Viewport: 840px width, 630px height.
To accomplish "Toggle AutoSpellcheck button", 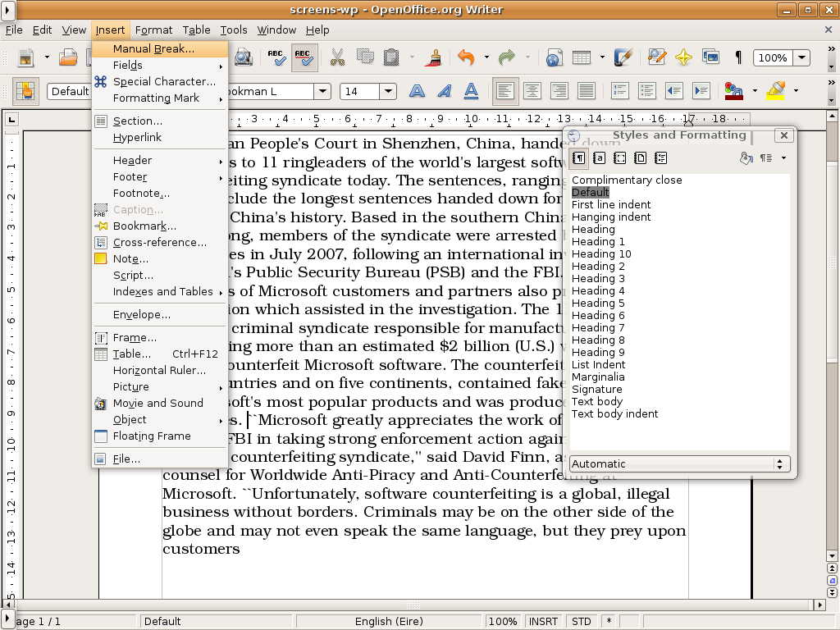I will click(x=304, y=57).
